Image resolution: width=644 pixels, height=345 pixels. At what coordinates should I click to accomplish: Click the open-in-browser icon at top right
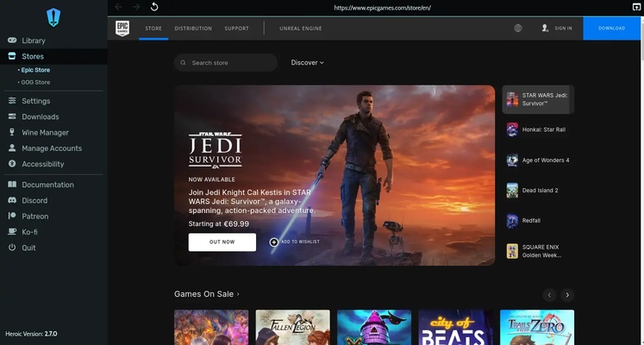click(x=636, y=7)
